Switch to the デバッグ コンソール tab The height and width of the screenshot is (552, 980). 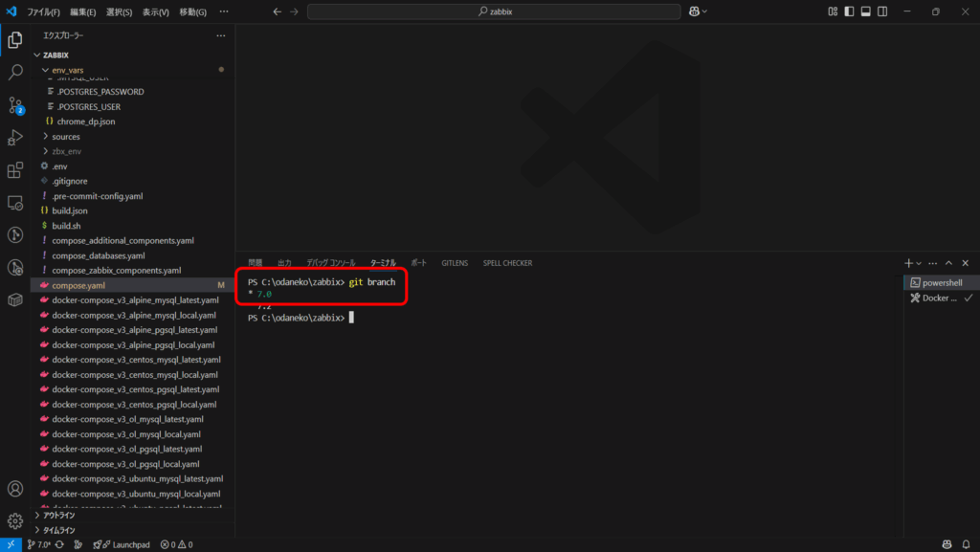coord(330,263)
